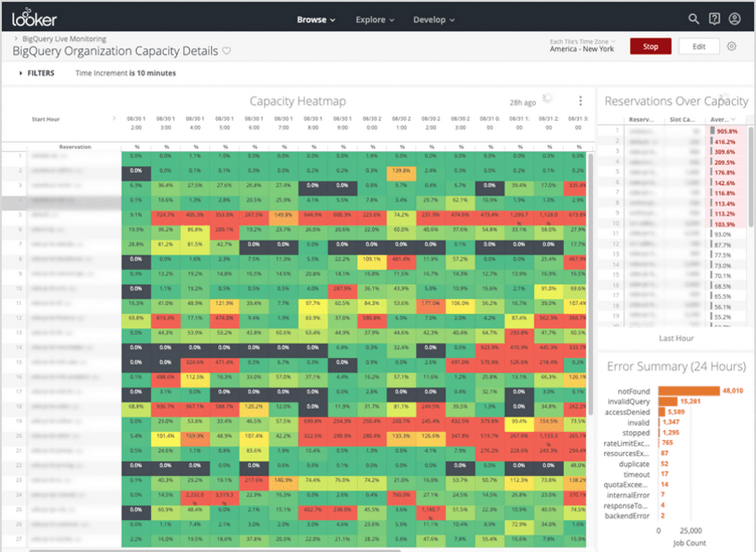This screenshot has width=756, height=552.
Task: Click the Time Increment is 10 minutes filter
Action: (x=125, y=73)
